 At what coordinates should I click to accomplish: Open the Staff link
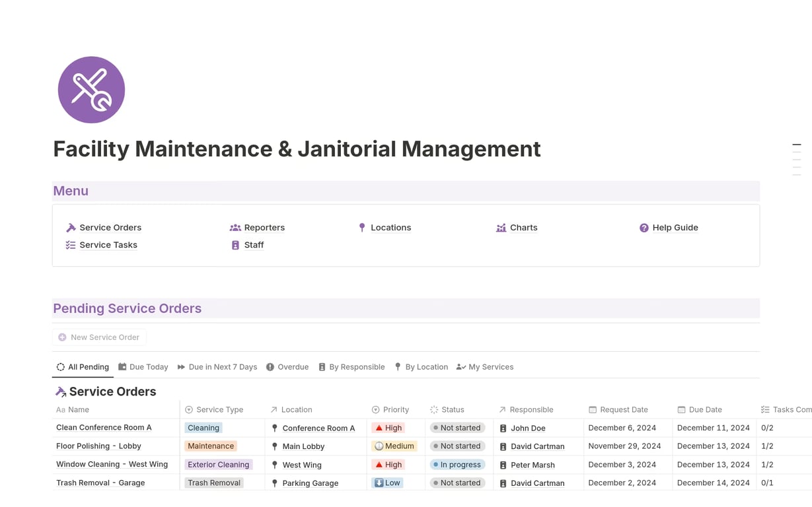click(x=254, y=245)
